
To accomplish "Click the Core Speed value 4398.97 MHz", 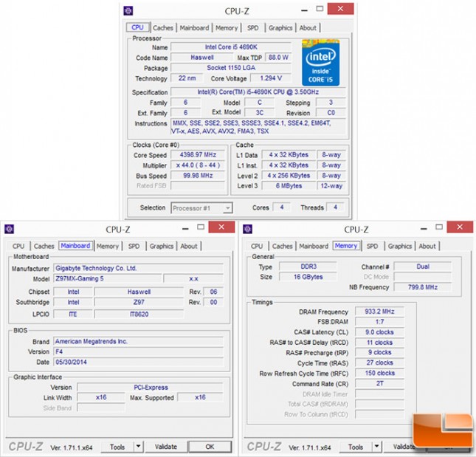I will coord(198,155).
